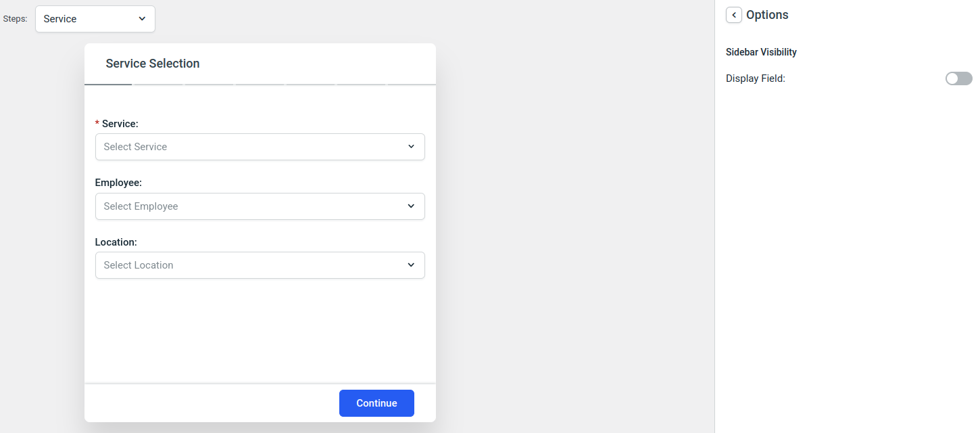Open the Select Employee dropdown

tap(260, 206)
